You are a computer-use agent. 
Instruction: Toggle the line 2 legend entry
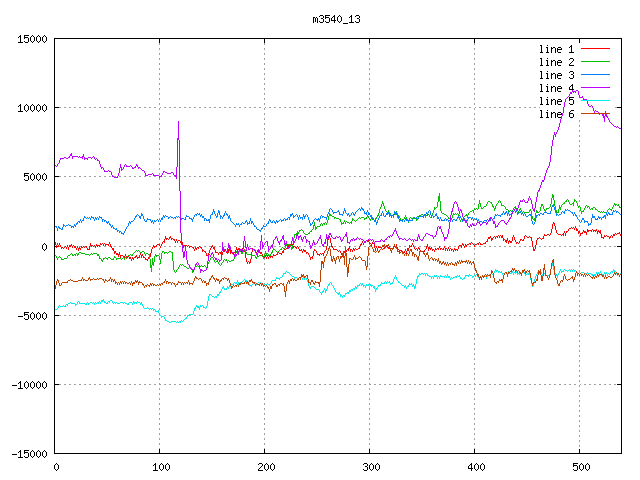556,62
